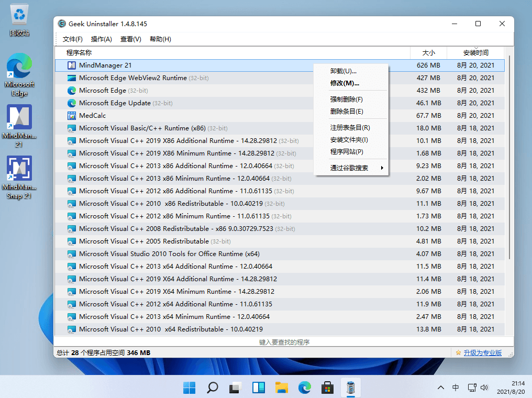
Task: Select row Visual C++ 2019 X64 Additional Runtime
Action: click(280, 279)
